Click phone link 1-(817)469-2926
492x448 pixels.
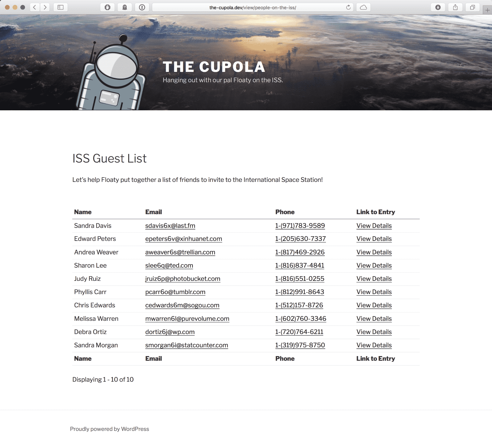(300, 252)
